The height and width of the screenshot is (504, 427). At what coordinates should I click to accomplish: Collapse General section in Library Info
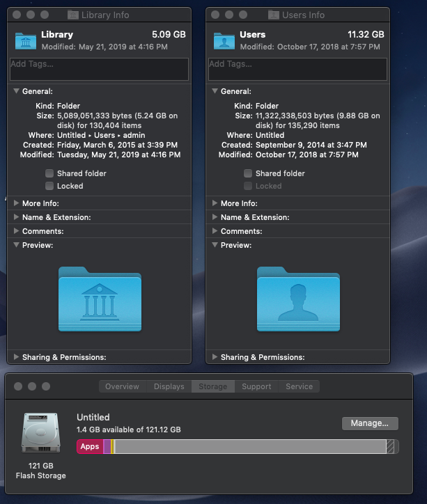coord(16,91)
